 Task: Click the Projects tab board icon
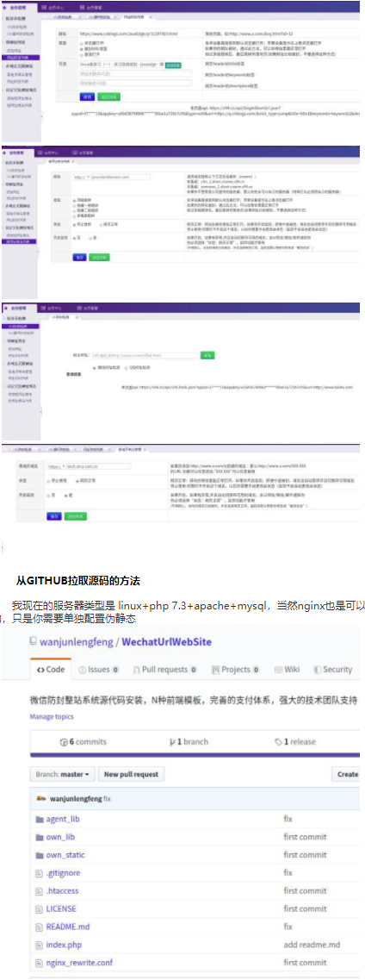point(215,670)
